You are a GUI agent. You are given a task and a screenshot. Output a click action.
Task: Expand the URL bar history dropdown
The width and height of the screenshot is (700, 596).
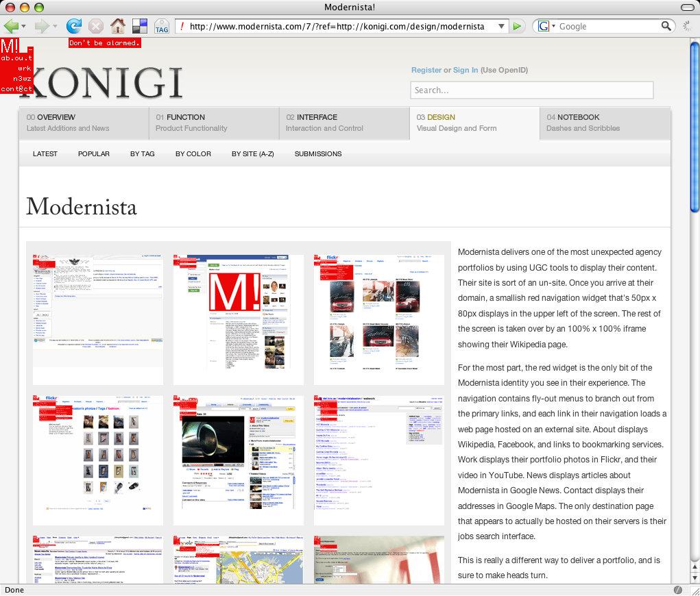pos(501,26)
